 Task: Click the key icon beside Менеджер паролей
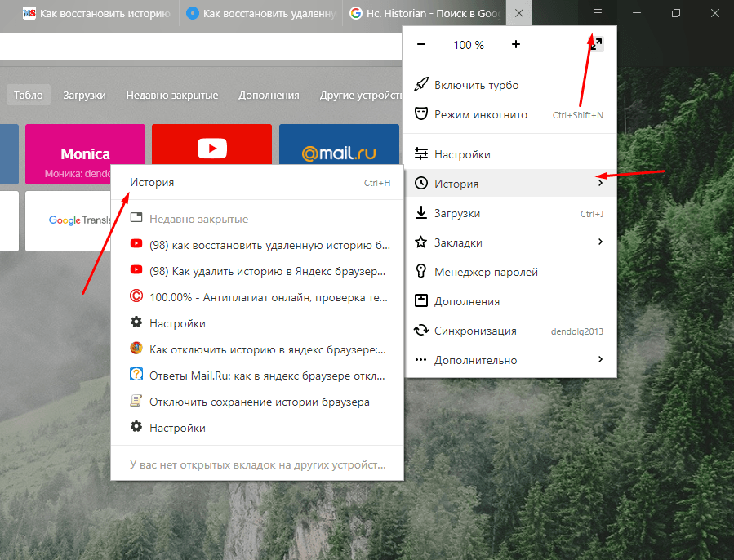tap(420, 271)
